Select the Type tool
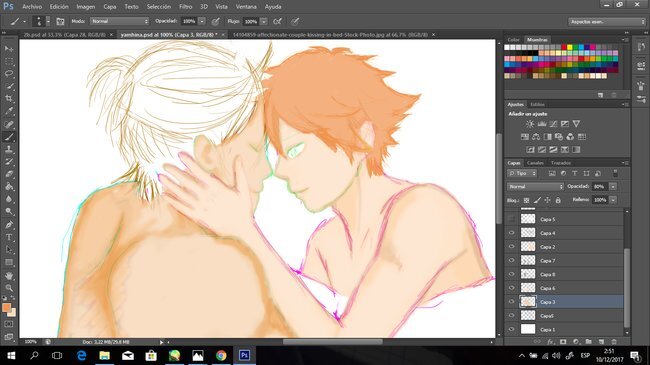Screen dimensions: 650x365 (9, 238)
